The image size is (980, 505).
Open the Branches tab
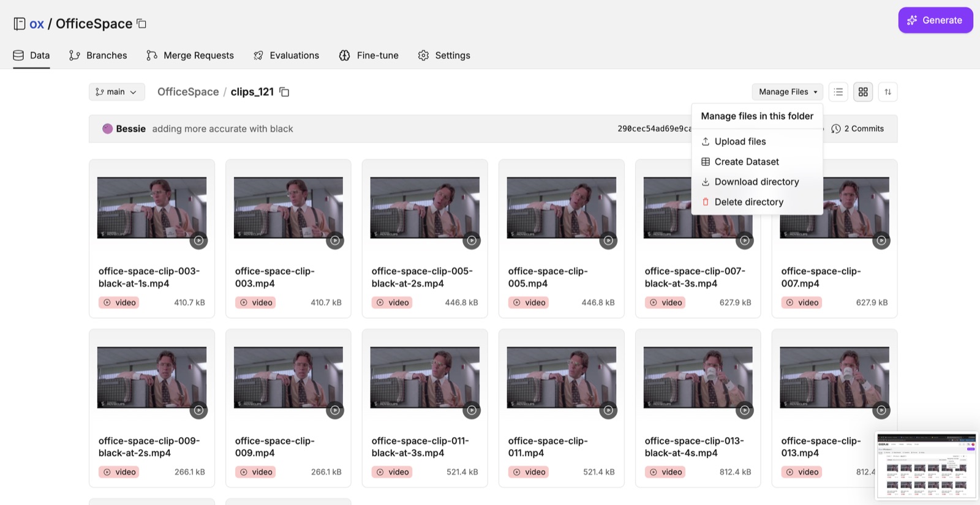tap(98, 55)
